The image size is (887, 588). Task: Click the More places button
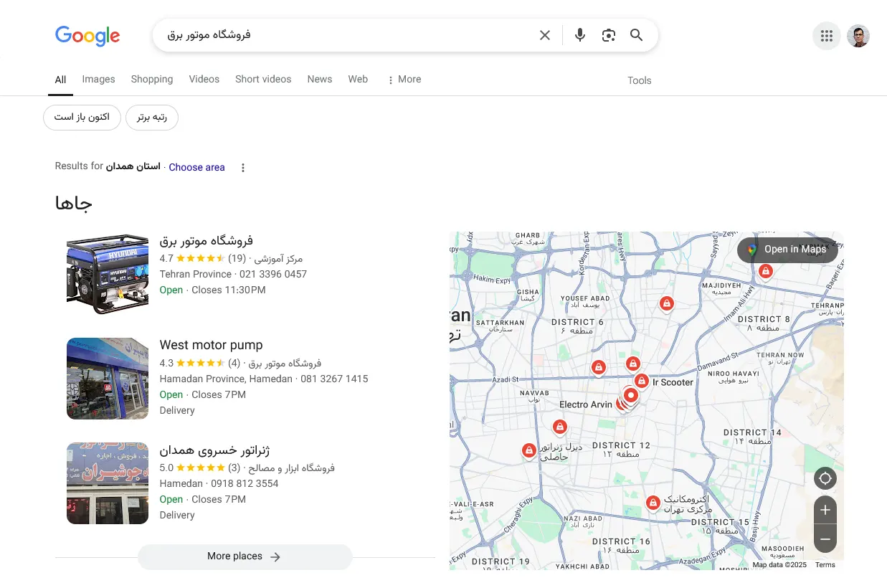[x=245, y=556]
